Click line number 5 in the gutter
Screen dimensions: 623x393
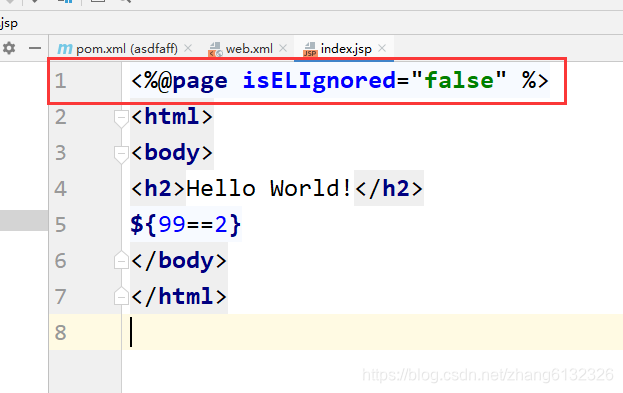pyautogui.click(x=60, y=225)
